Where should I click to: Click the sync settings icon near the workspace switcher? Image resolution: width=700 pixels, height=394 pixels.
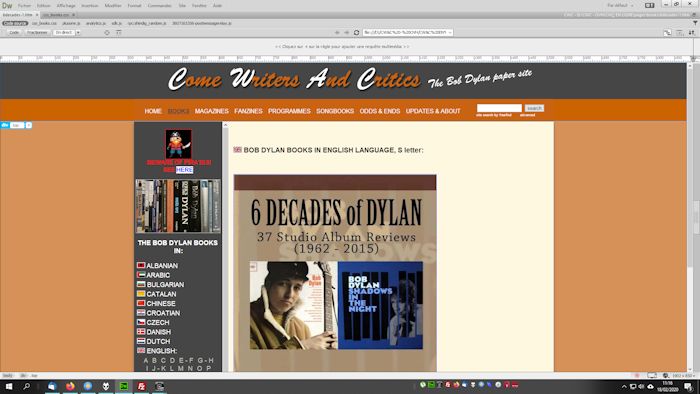pos(650,5)
